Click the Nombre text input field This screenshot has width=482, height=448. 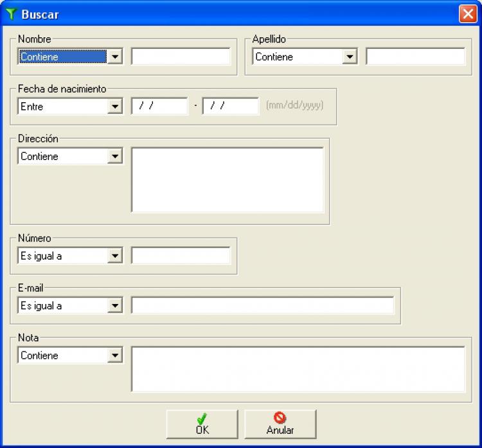pos(181,57)
